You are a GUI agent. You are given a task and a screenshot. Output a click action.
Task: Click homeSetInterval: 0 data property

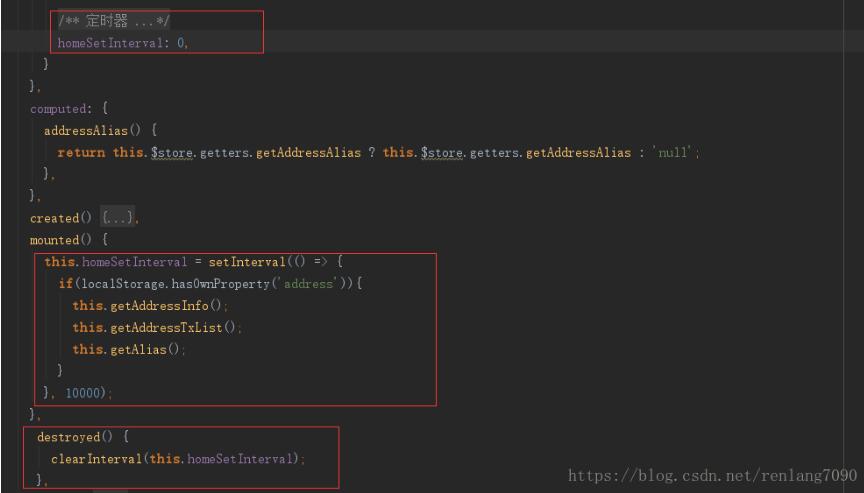tap(123, 43)
